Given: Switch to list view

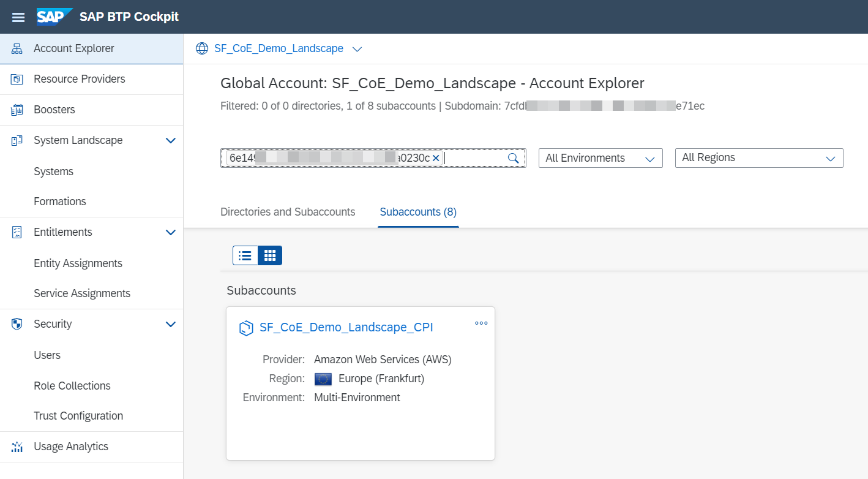Looking at the screenshot, I should pyautogui.click(x=245, y=255).
